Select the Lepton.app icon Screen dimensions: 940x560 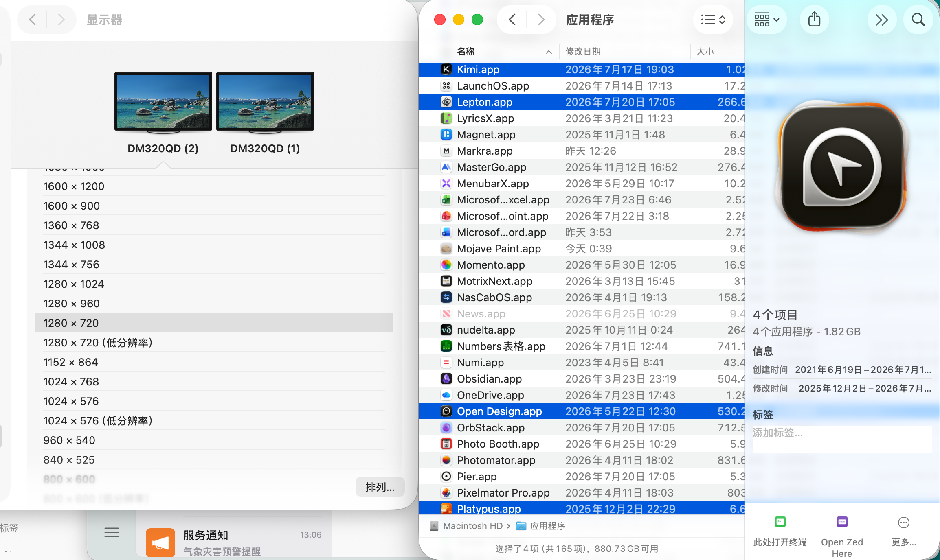[x=446, y=102]
